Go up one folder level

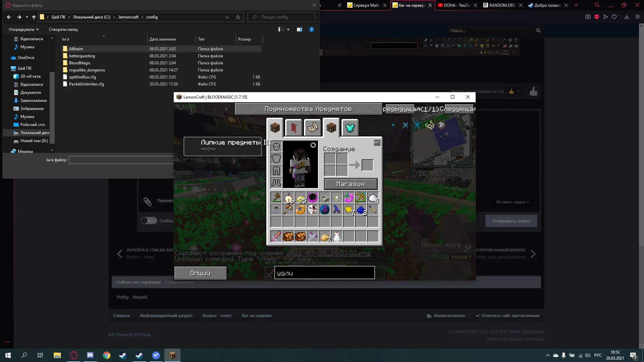pos(34,17)
